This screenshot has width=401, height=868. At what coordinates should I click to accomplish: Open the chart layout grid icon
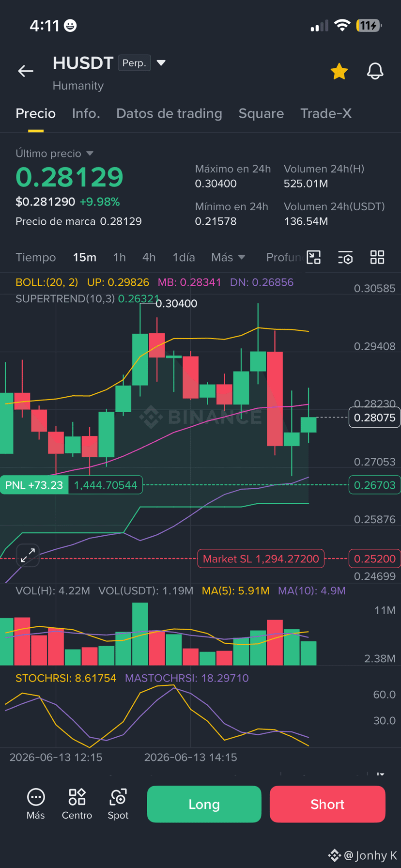[x=377, y=257]
